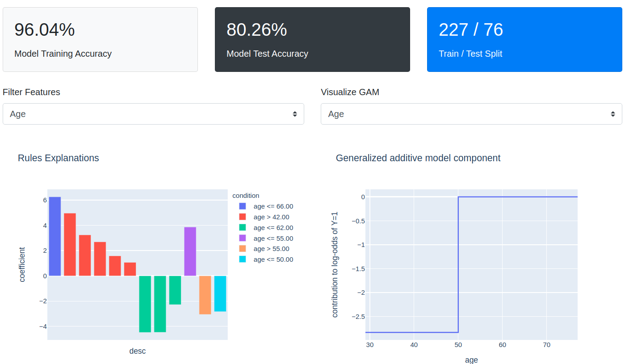Click the shortest green bar
This screenshot has width=629, height=364.
point(175,290)
